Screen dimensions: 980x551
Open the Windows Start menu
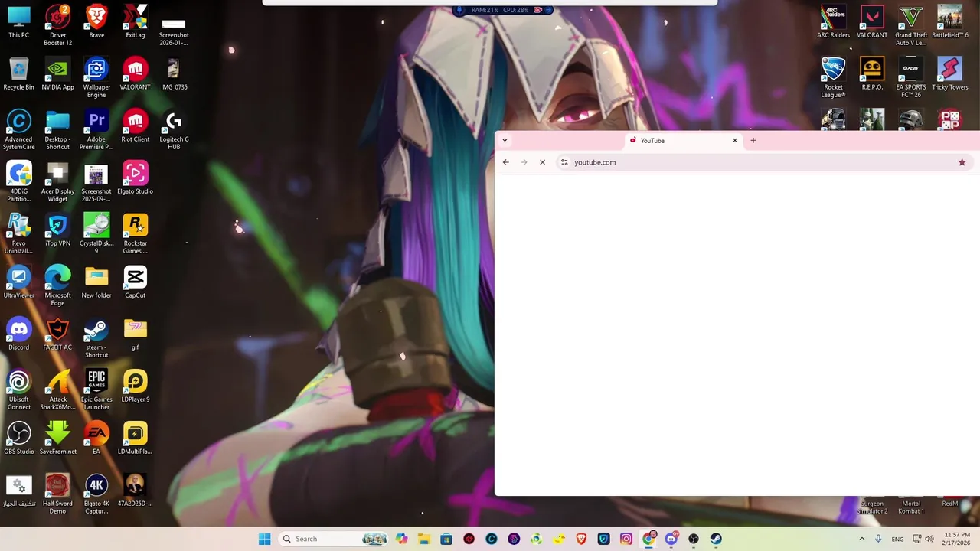click(265, 539)
